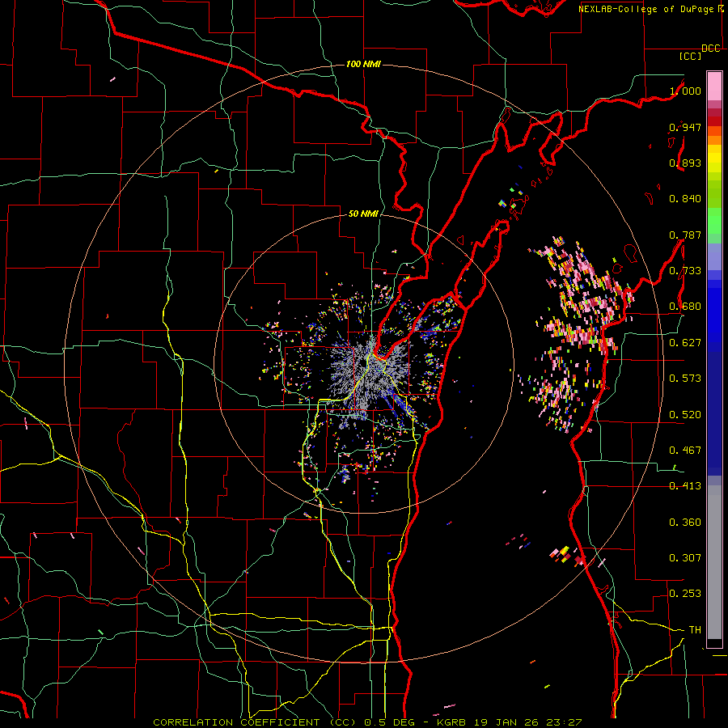The height and width of the screenshot is (728, 728).
Task: Click the 0.413 scale value
Action: [685, 486]
